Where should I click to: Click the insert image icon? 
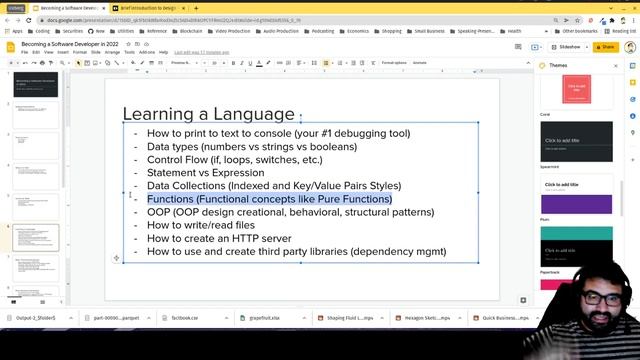click(x=95, y=63)
